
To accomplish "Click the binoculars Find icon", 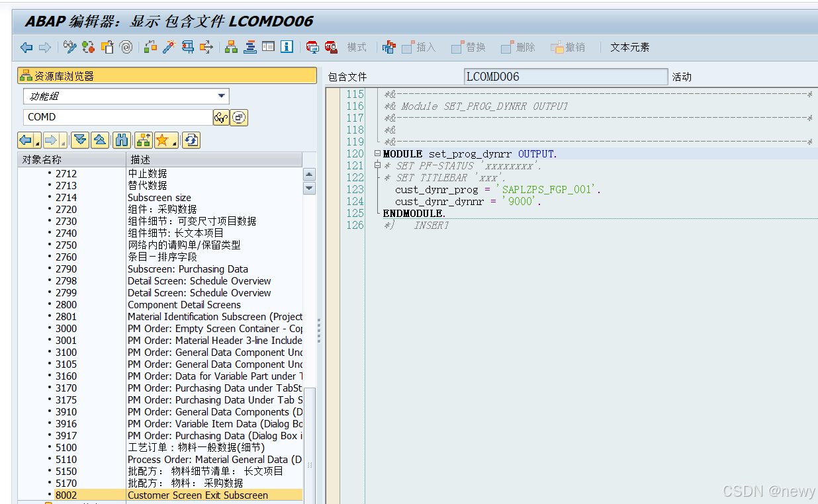I will [x=122, y=140].
